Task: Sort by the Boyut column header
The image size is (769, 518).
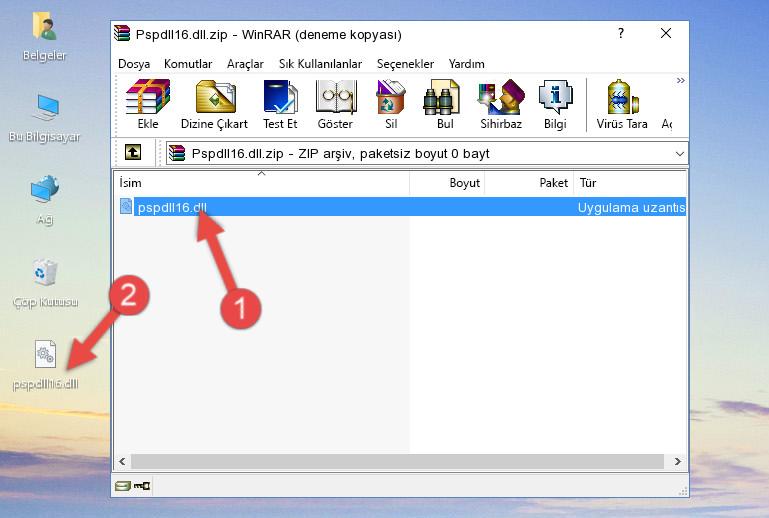Action: click(447, 183)
